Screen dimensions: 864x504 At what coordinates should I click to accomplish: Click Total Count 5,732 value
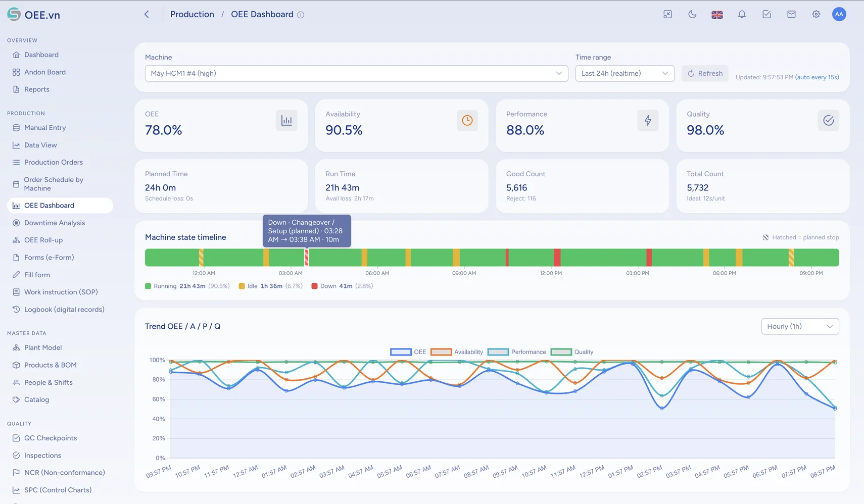pyautogui.click(x=698, y=188)
